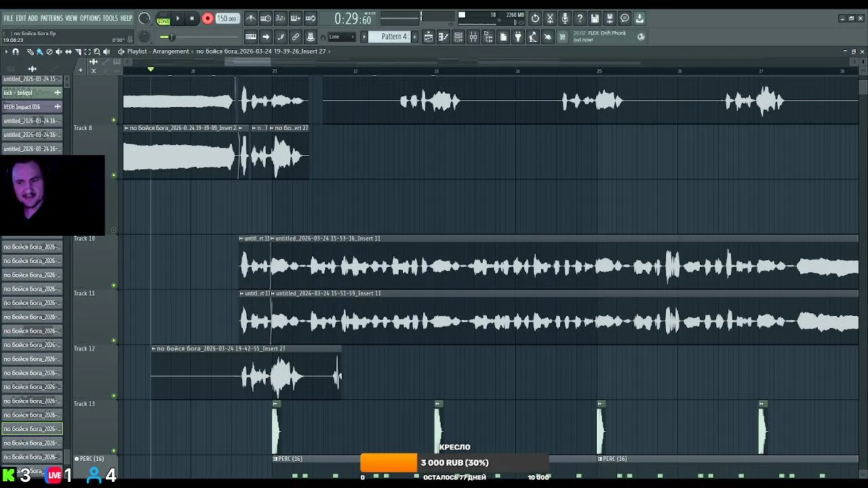The height and width of the screenshot is (488, 868).
Task: Select the Zoom magnifier tool in Playlist
Action: pos(96,52)
